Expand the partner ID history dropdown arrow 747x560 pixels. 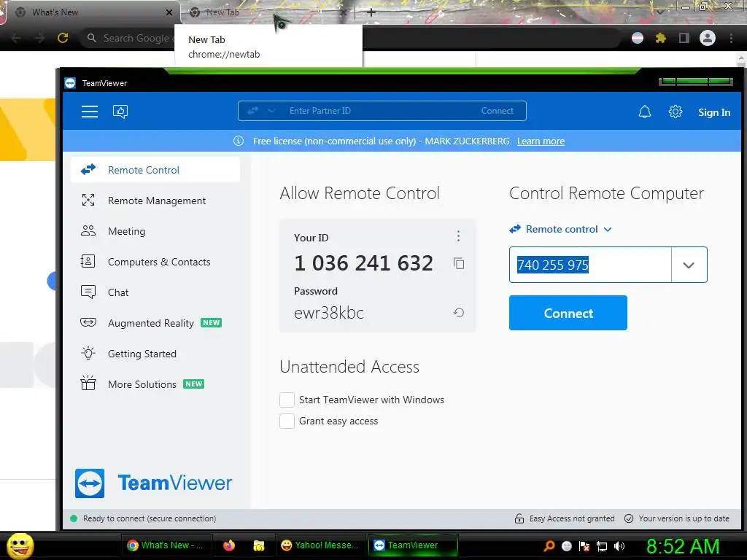click(689, 265)
